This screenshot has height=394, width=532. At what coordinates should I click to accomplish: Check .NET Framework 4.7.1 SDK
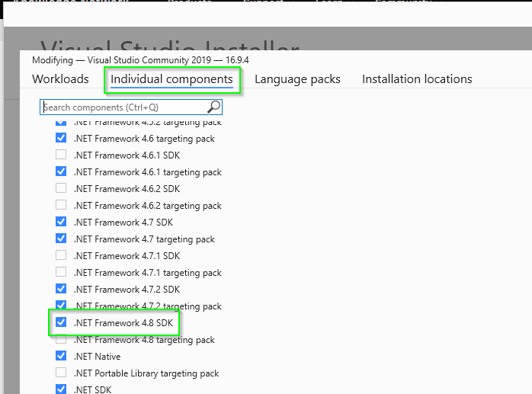point(61,255)
